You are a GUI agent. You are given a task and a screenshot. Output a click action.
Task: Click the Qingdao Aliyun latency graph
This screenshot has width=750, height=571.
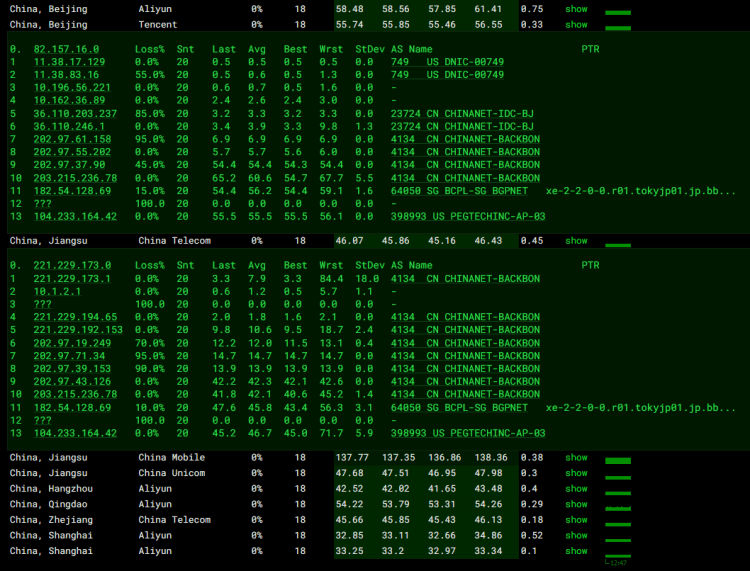click(618, 507)
